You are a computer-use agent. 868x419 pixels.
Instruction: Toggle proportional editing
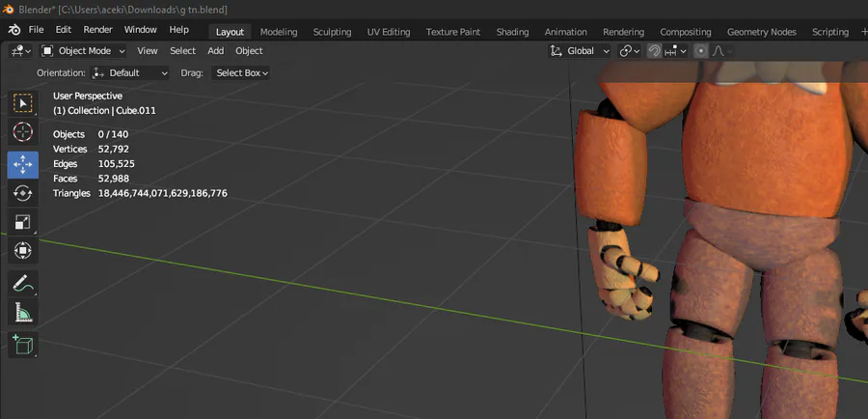point(701,51)
